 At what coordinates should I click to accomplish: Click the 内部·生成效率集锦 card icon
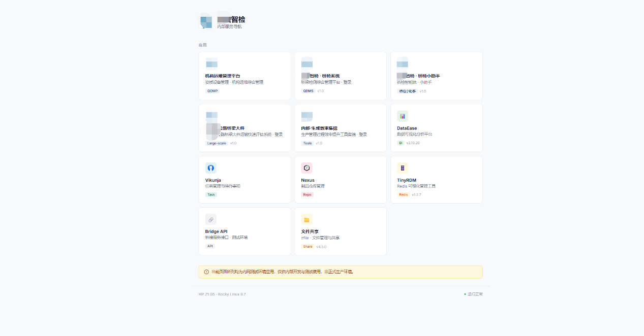(x=306, y=116)
